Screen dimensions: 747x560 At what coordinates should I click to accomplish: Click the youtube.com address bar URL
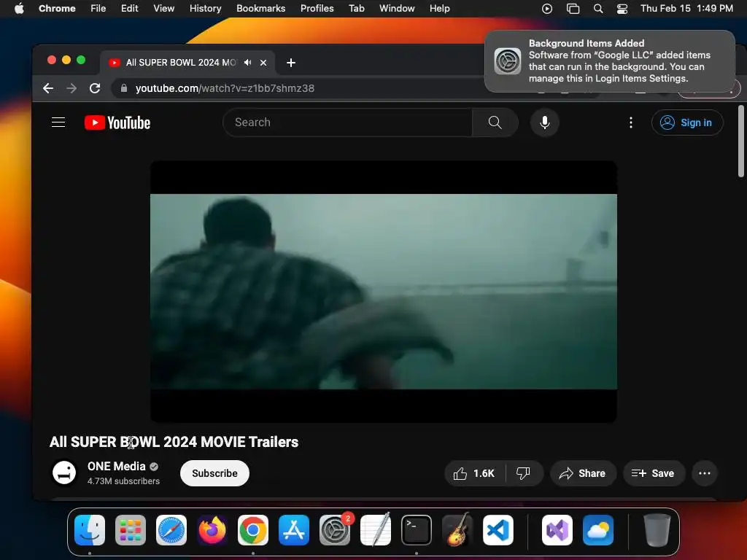[x=225, y=88]
